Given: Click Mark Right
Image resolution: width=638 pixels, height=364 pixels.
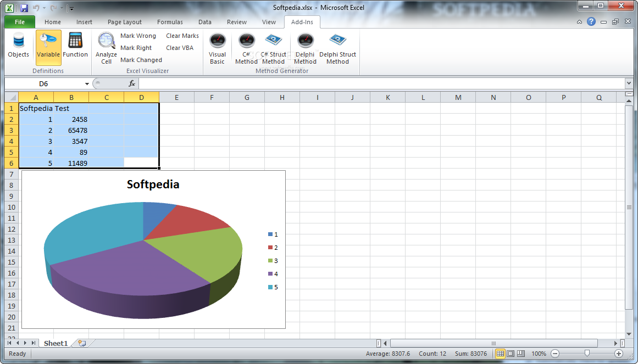Looking at the screenshot, I should (x=136, y=48).
